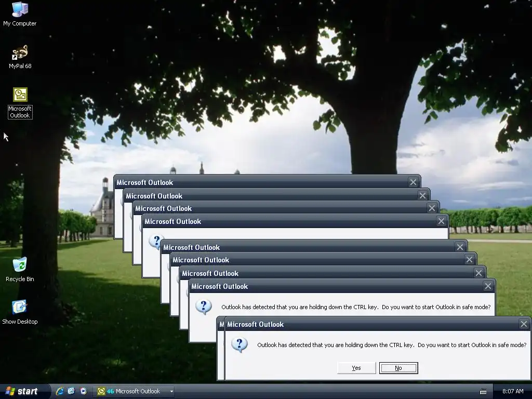
Task: Click No in the front Outlook dialog
Action: pos(398,368)
